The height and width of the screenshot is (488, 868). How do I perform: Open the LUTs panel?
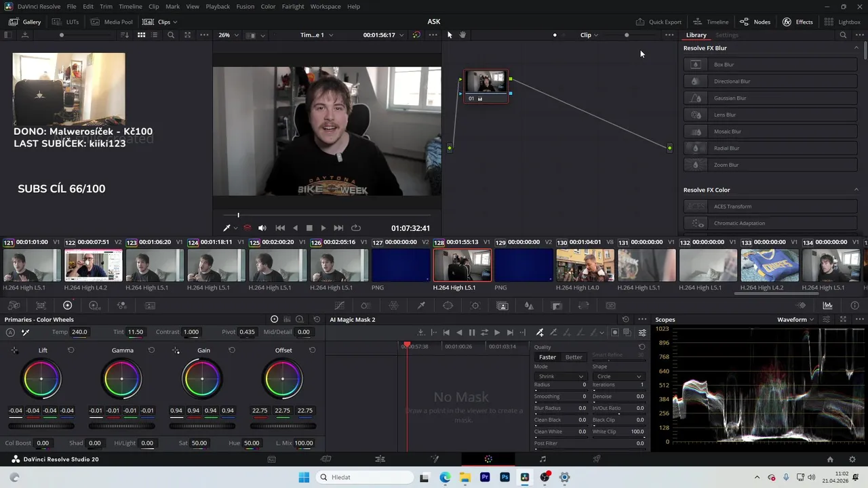[x=66, y=22]
